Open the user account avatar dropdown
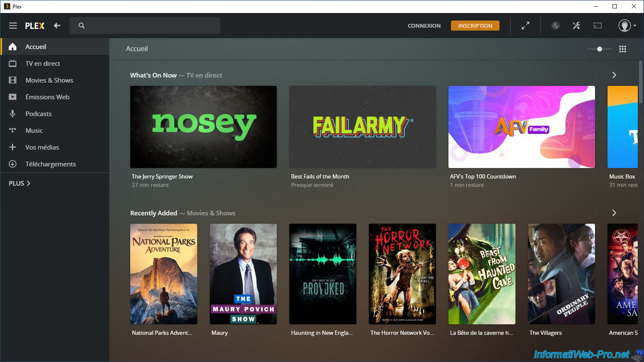Viewport: 644px width, 362px height. [627, 26]
